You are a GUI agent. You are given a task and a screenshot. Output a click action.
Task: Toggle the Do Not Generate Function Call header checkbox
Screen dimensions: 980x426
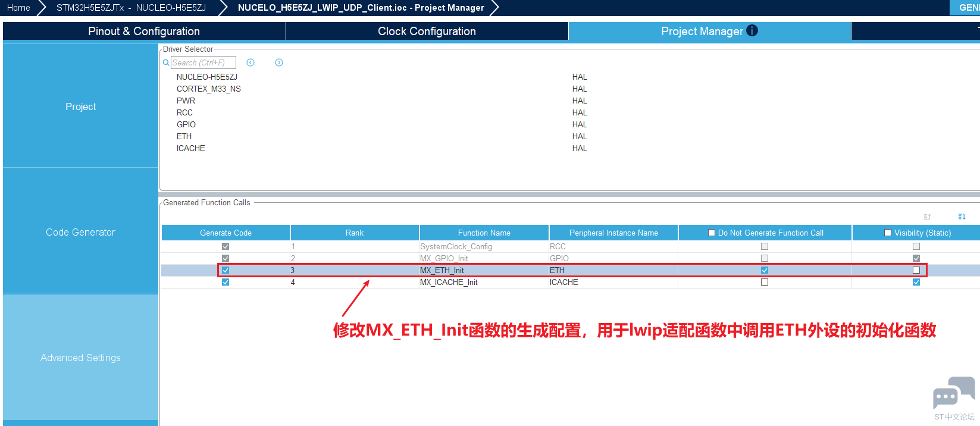[x=712, y=233]
